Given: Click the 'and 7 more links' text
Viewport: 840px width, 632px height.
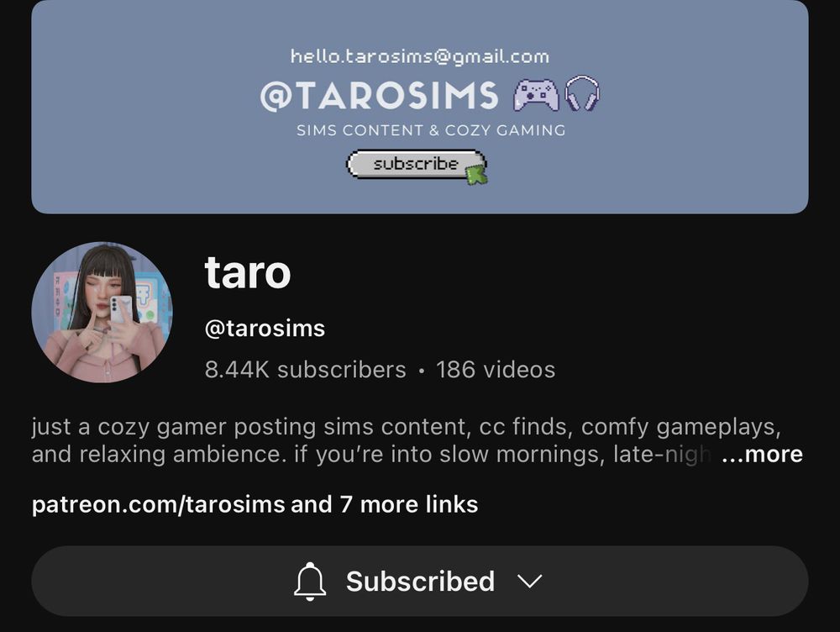Looking at the screenshot, I should pyautogui.click(x=384, y=504).
